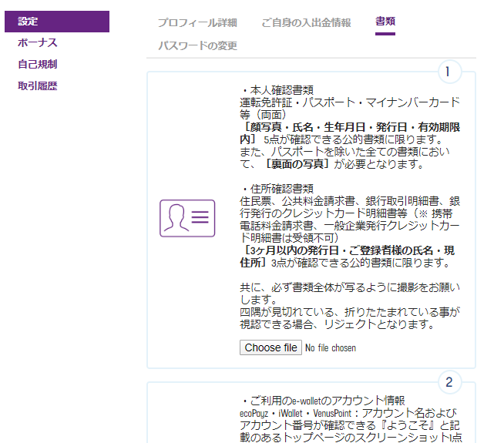Click the ・本人確認書類 heading text
Image resolution: width=504 pixels, height=443 pixels.
click(277, 90)
